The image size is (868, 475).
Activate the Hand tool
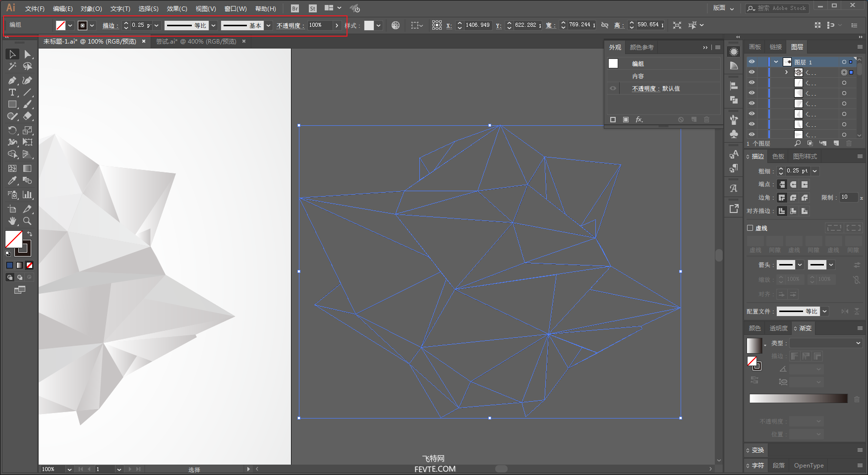(12, 221)
